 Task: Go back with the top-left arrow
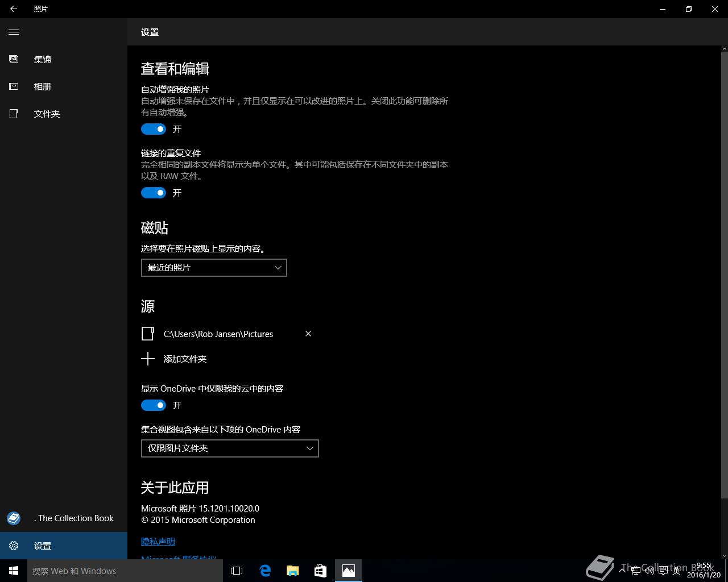click(x=14, y=9)
